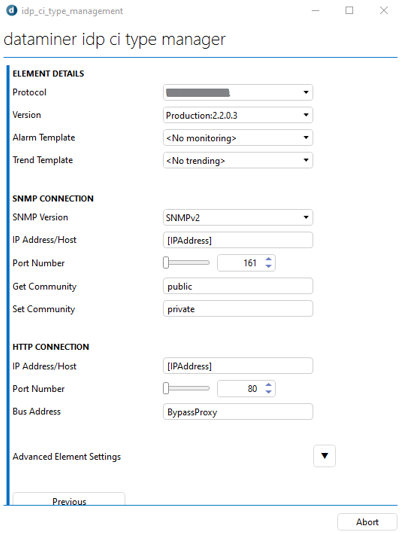Image resolution: width=401 pixels, height=534 pixels.
Task: Click the SNMP IP Address/Host field
Action: click(238, 240)
